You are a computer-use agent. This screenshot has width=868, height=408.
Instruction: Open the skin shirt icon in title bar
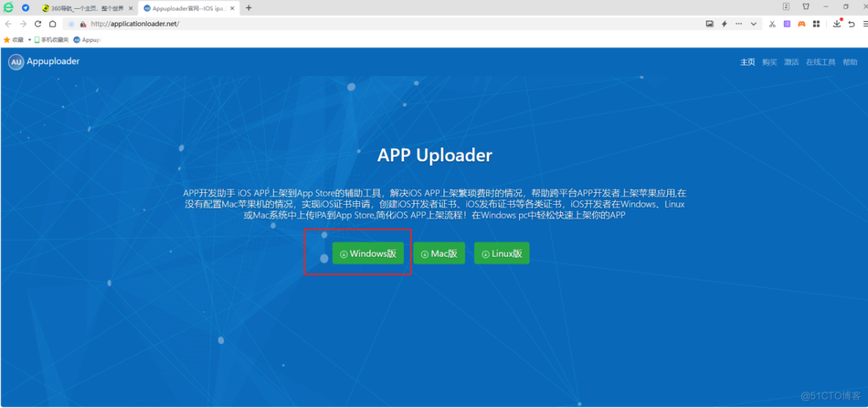806,7
